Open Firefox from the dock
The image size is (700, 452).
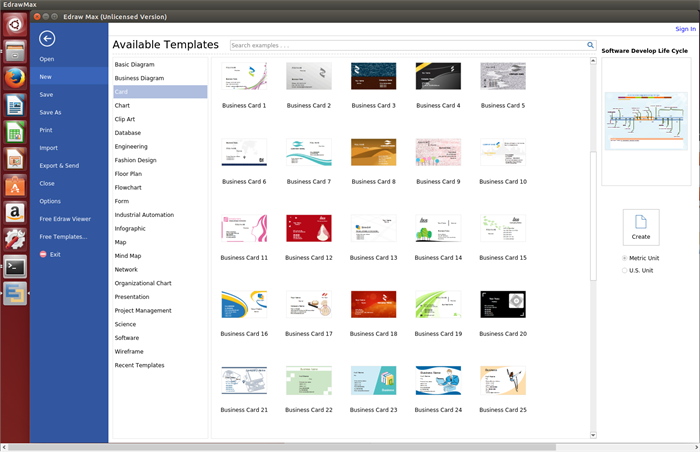14,78
